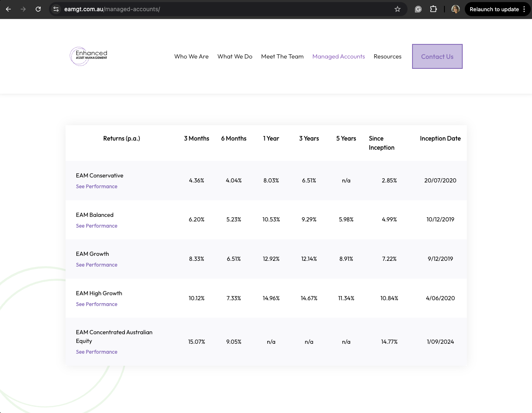Open site information icon in address bar
This screenshot has width=532, height=413.
pos(56,9)
